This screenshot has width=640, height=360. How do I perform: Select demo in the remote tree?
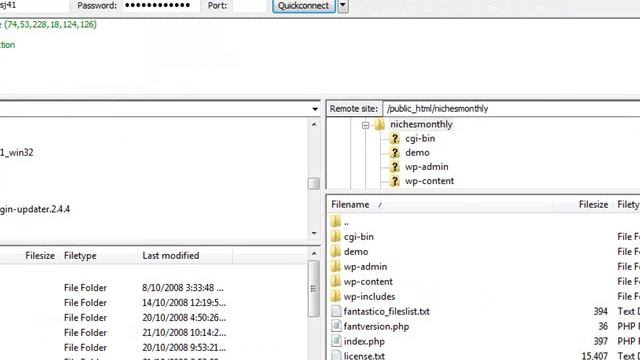417,153
